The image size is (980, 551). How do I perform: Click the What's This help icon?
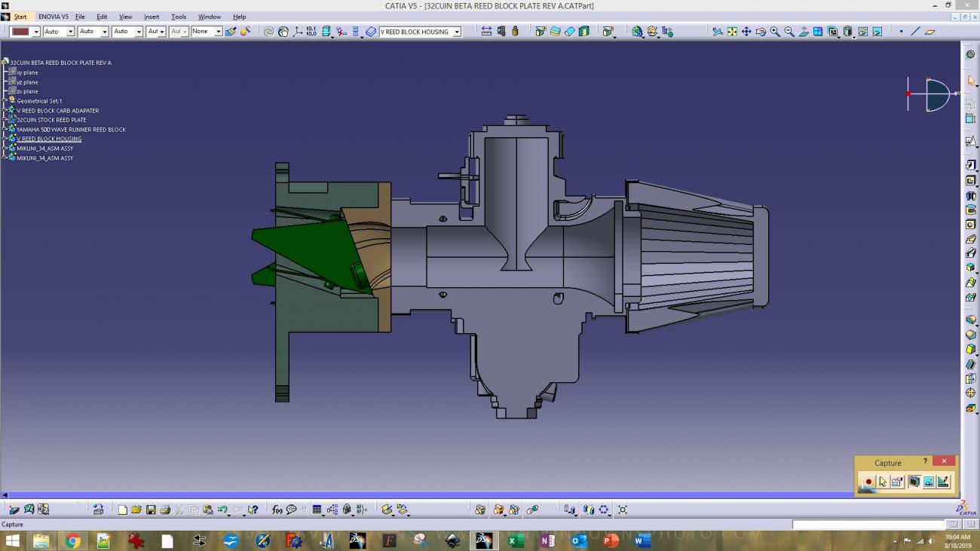point(253,510)
